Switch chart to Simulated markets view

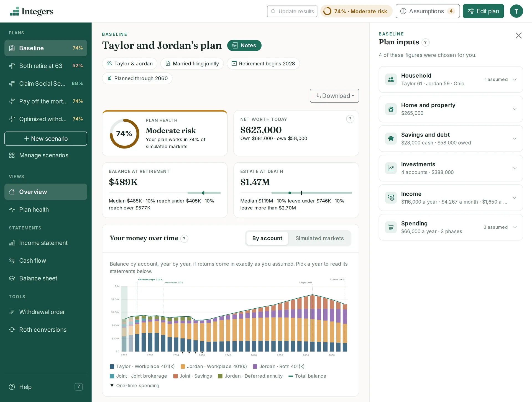319,238
